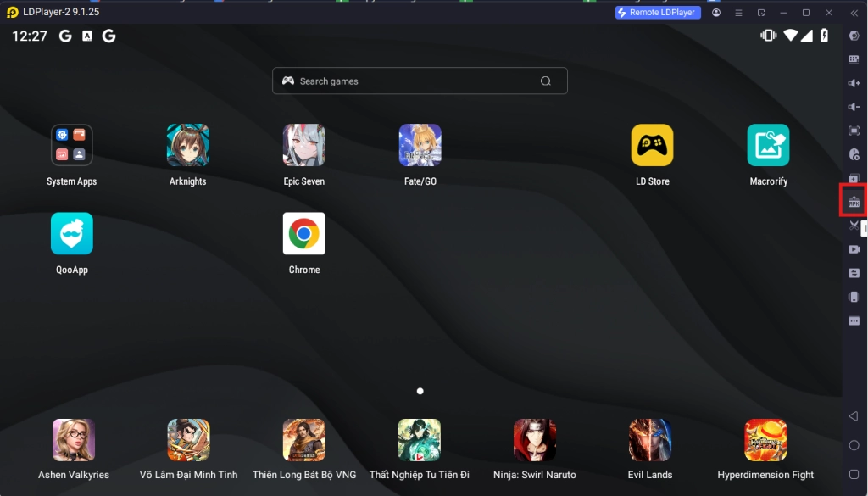Viewport: 868px width, 496px height.
Task: Open keyboard mapping tool in sidebar
Action: [x=854, y=59]
